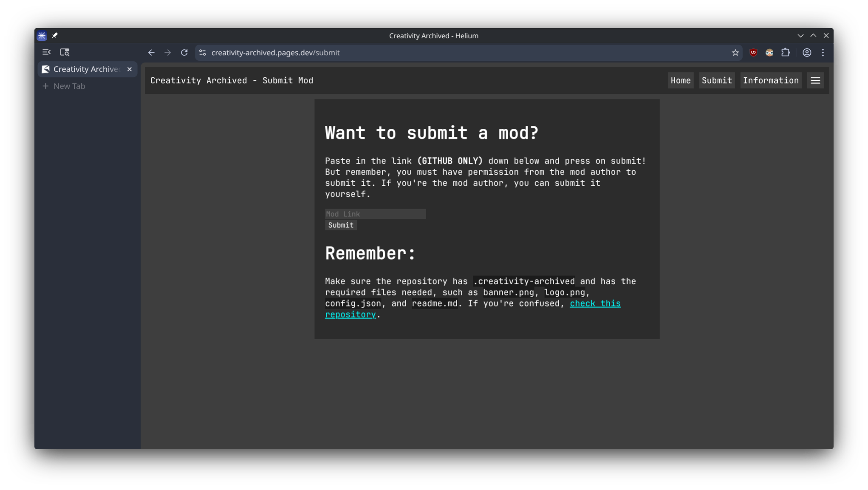Screen dimensions: 868x490
Task: Click the site information icon in address bar
Action: click(203, 53)
